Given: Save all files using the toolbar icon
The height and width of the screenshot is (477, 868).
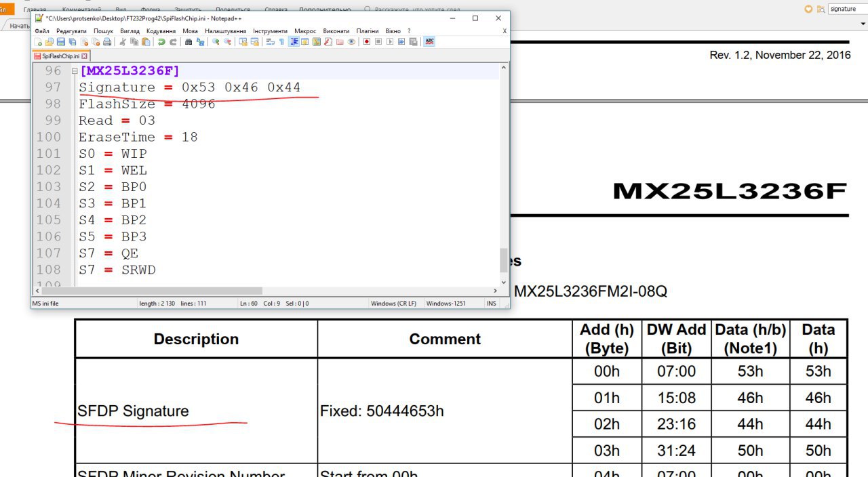Looking at the screenshot, I should pyautogui.click(x=73, y=42).
